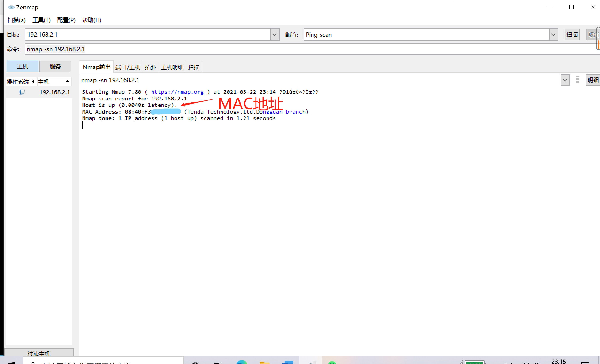Expand the target address dropdown arrow
The height and width of the screenshot is (364, 600).
tap(275, 34)
